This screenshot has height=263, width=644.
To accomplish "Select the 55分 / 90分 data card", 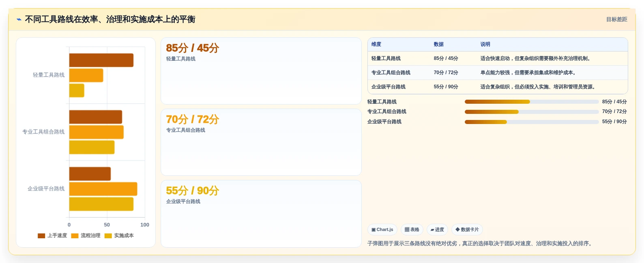I will pos(261,214).
